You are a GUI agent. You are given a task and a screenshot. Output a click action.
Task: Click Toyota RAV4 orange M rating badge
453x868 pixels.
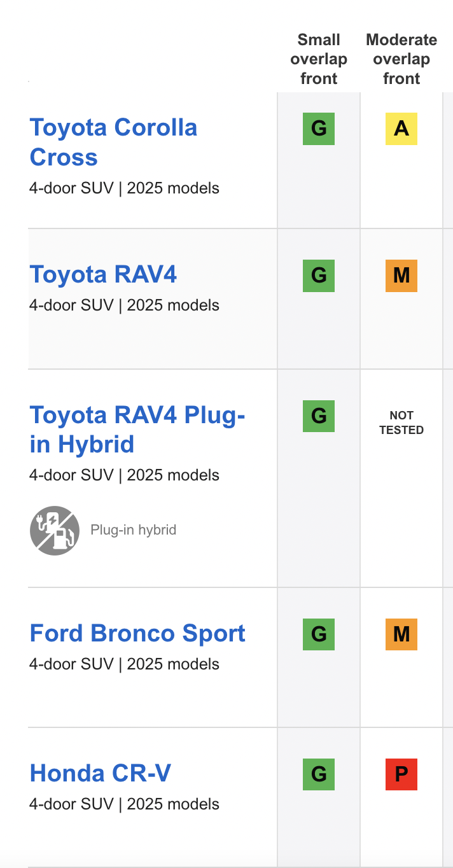tap(401, 276)
